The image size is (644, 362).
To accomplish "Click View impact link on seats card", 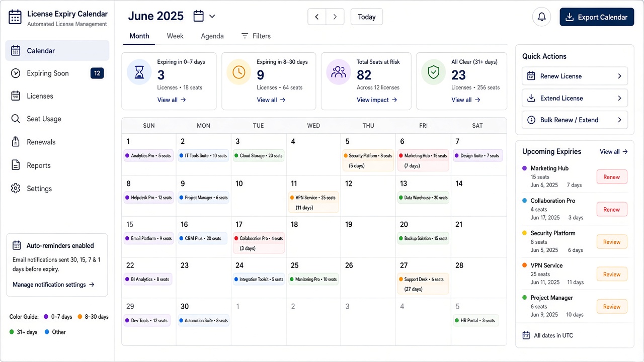I will pos(377,100).
